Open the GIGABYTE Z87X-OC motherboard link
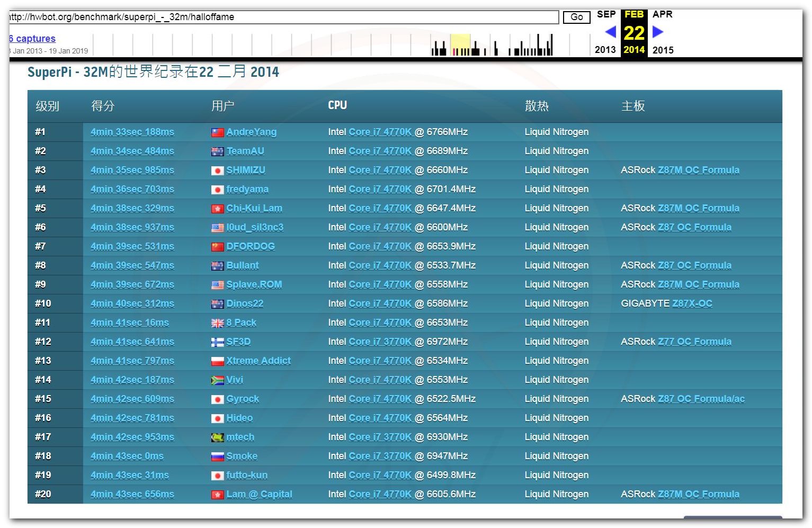 (692, 303)
